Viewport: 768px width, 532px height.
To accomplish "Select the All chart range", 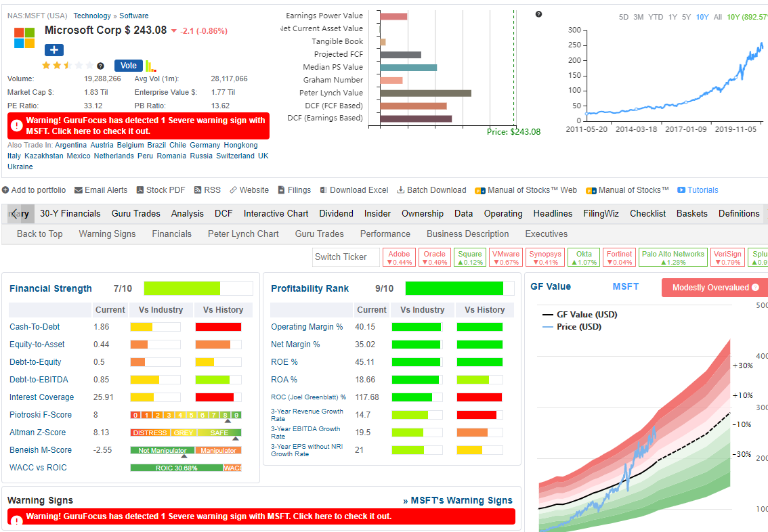I will [x=718, y=17].
